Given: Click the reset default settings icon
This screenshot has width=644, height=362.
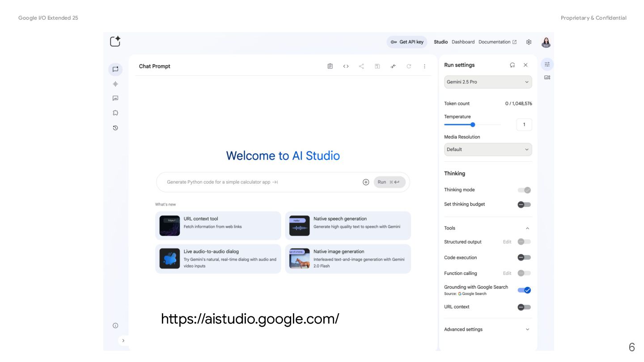Looking at the screenshot, I should (x=513, y=65).
